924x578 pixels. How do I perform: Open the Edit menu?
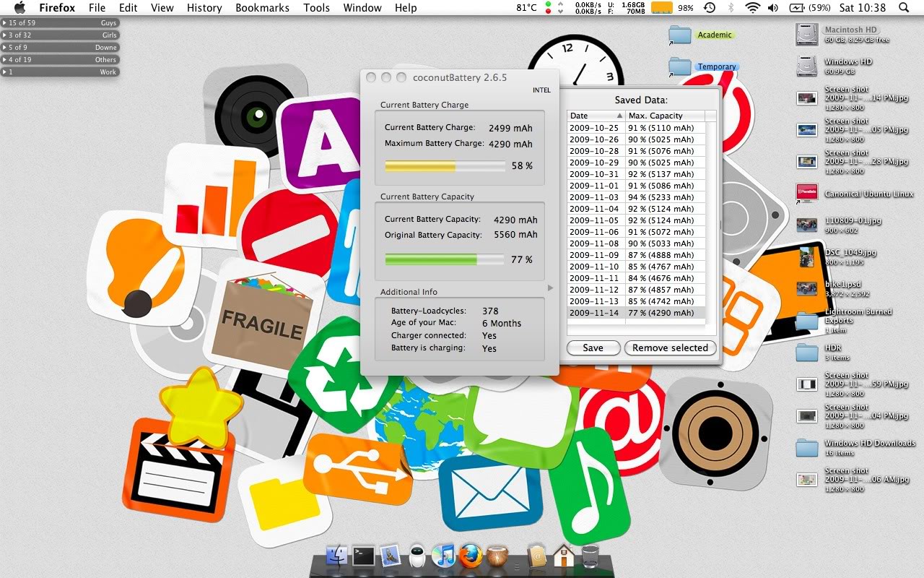click(x=128, y=7)
